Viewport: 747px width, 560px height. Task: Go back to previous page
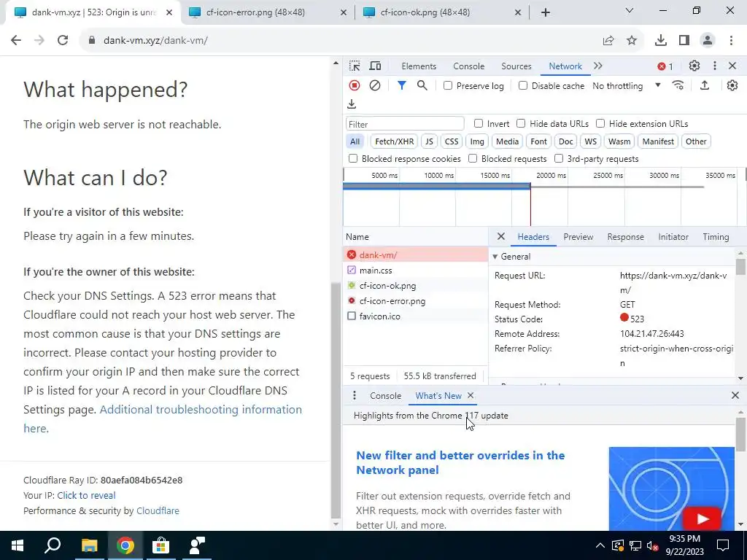pos(16,40)
